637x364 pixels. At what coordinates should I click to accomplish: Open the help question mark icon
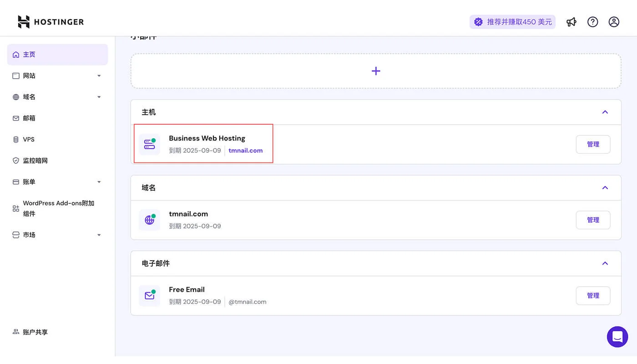tap(592, 22)
